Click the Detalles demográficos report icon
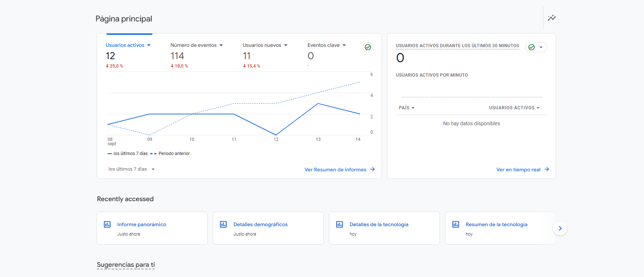 (223, 224)
